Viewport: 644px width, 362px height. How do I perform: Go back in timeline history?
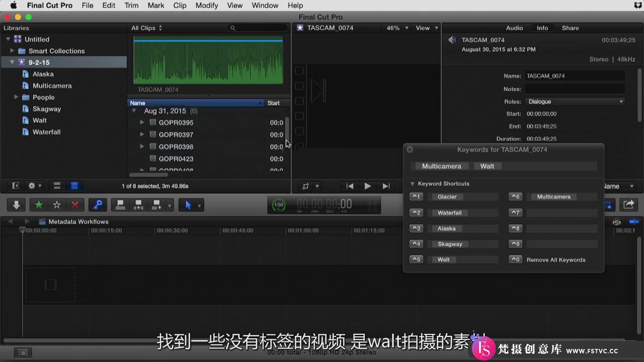coord(11,222)
